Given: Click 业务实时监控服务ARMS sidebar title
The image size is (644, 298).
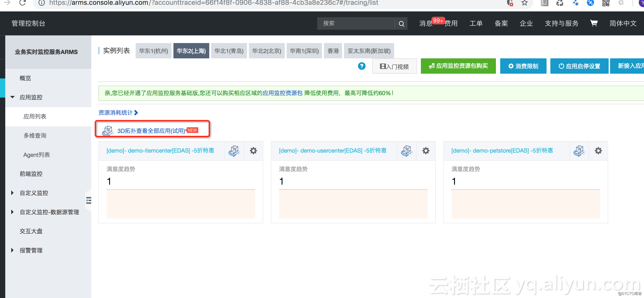Looking at the screenshot, I should pyautogui.click(x=46, y=52).
